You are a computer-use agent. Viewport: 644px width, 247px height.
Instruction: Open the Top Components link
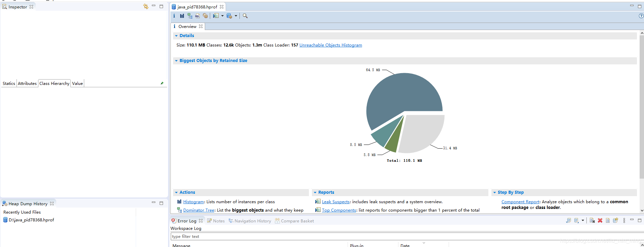point(339,210)
